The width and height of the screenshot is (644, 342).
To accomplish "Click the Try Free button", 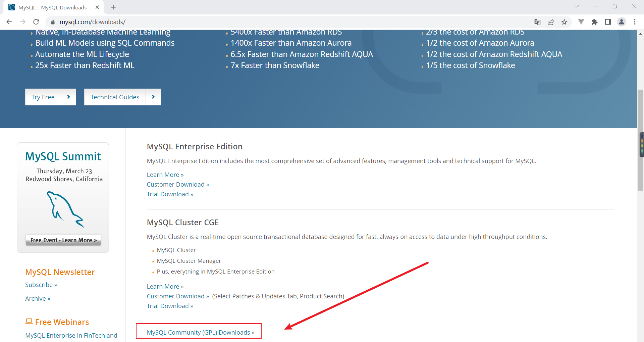I will (43, 97).
